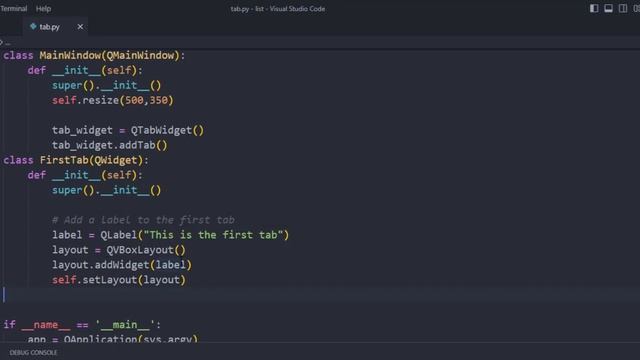Click the 'tab.py - list - Visual Studio Code' title

coord(278,9)
